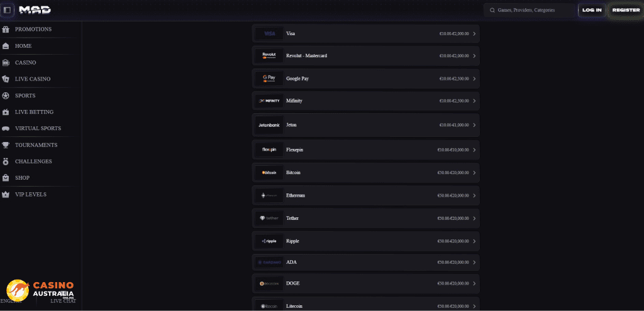Screen dimensions: 644x311
Task: Select the Flexepin €10.00-€10,000.00 limit text
Action: pyautogui.click(x=453, y=150)
